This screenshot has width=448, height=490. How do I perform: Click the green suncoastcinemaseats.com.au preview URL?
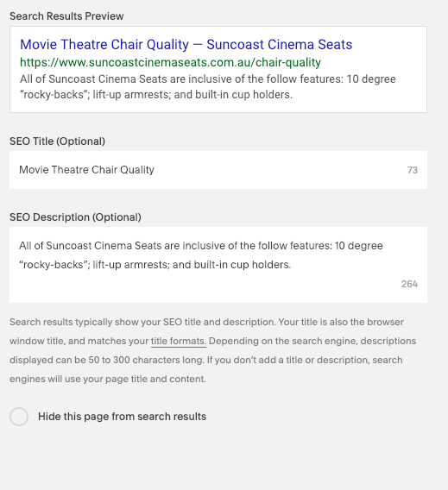pos(170,62)
